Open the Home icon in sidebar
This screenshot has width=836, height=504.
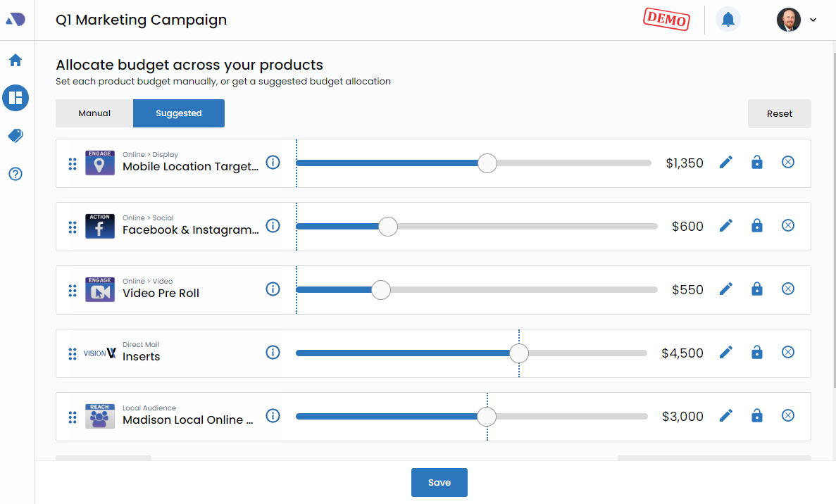coord(15,61)
